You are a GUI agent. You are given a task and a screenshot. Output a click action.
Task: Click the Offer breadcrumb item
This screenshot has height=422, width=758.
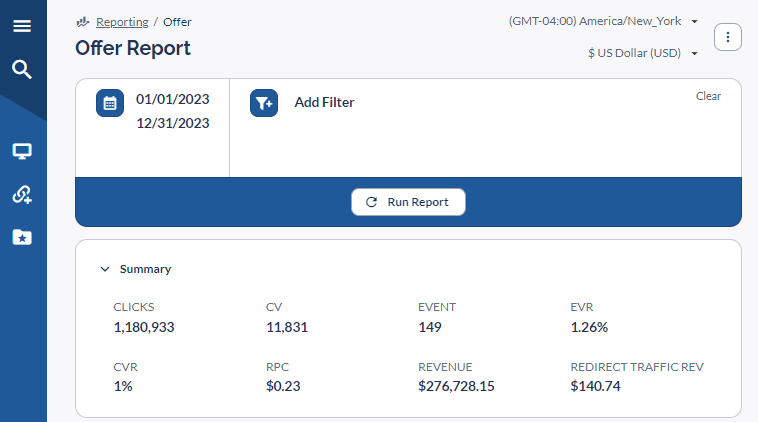[x=177, y=21]
